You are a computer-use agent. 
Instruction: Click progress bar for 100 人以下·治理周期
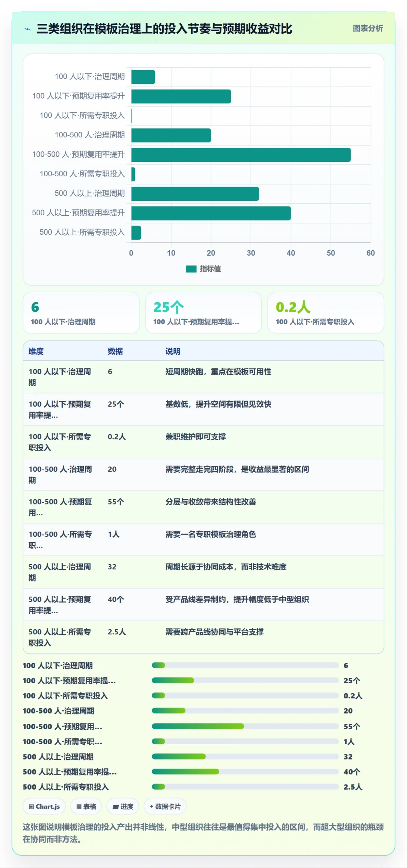click(x=245, y=665)
